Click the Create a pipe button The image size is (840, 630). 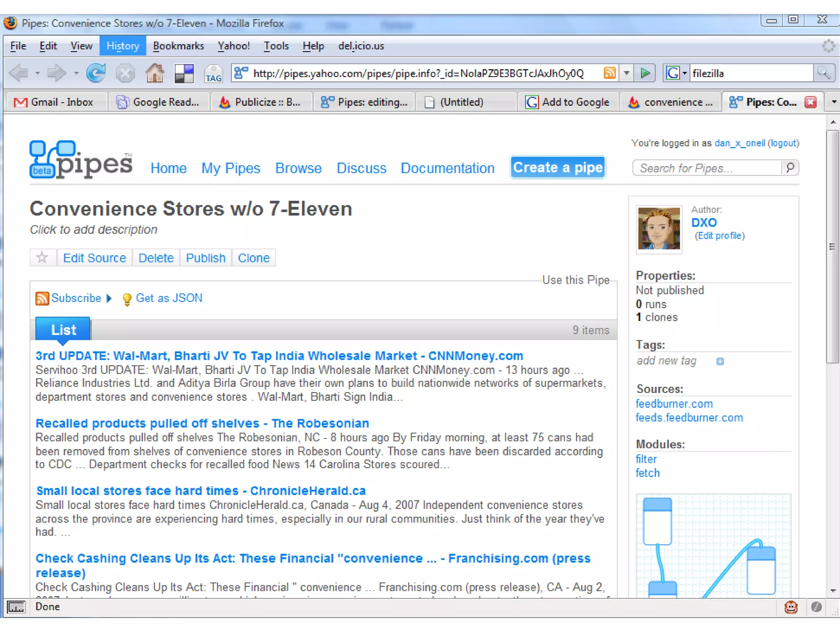[x=557, y=167]
